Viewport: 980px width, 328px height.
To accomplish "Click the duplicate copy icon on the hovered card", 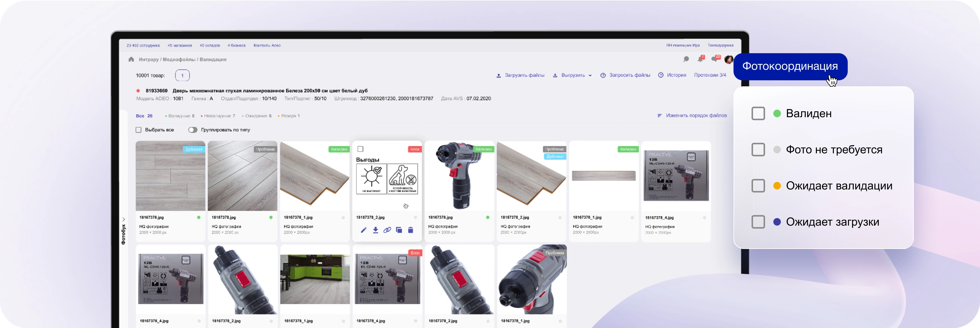I will [x=399, y=230].
